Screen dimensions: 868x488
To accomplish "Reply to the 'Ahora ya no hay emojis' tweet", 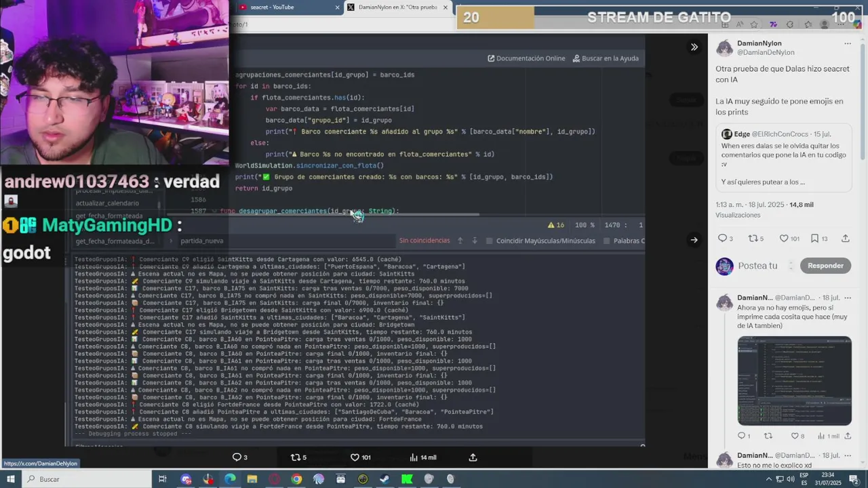I will click(741, 436).
